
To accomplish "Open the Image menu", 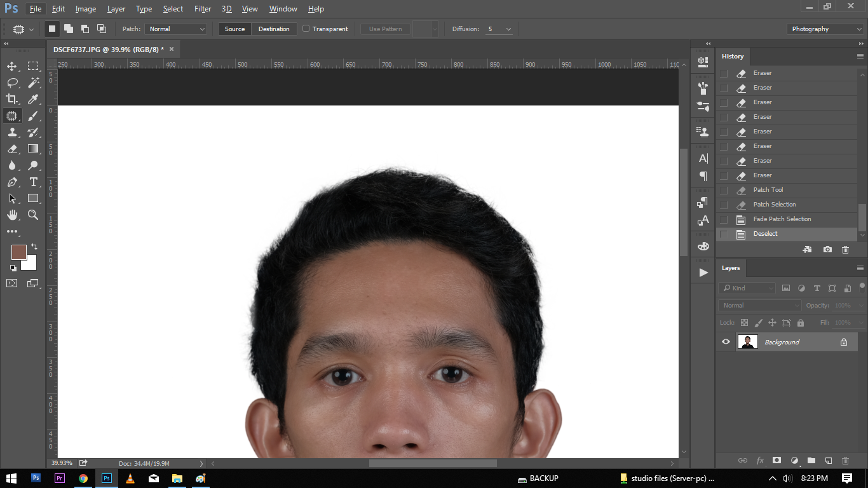I will click(x=86, y=9).
